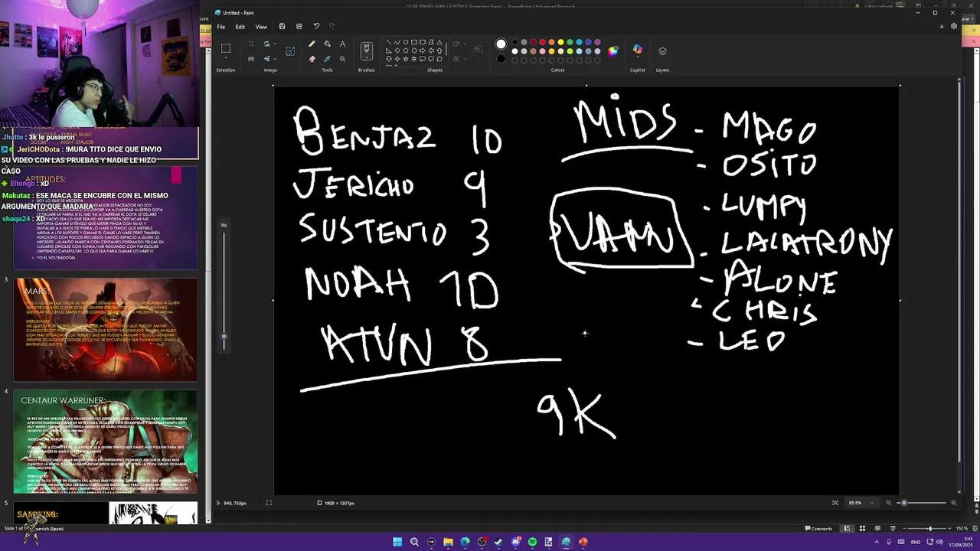The width and height of the screenshot is (980, 551).
Task: Open the File menu
Action: (220, 27)
